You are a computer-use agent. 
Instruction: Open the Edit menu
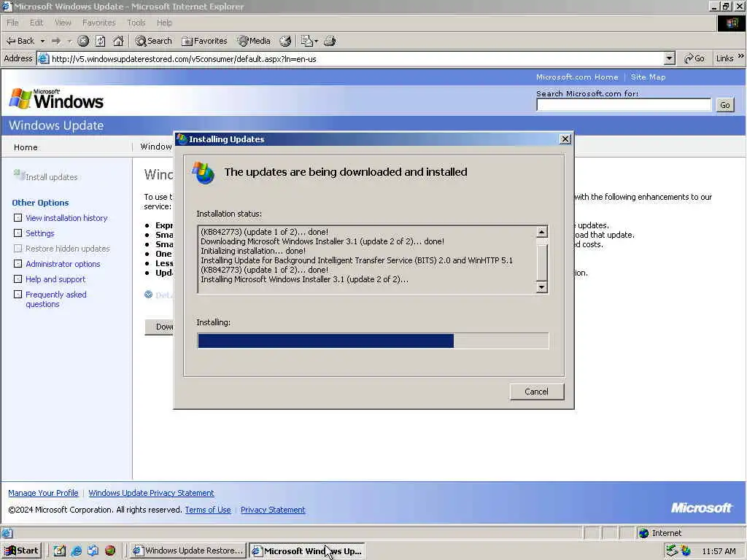[36, 23]
